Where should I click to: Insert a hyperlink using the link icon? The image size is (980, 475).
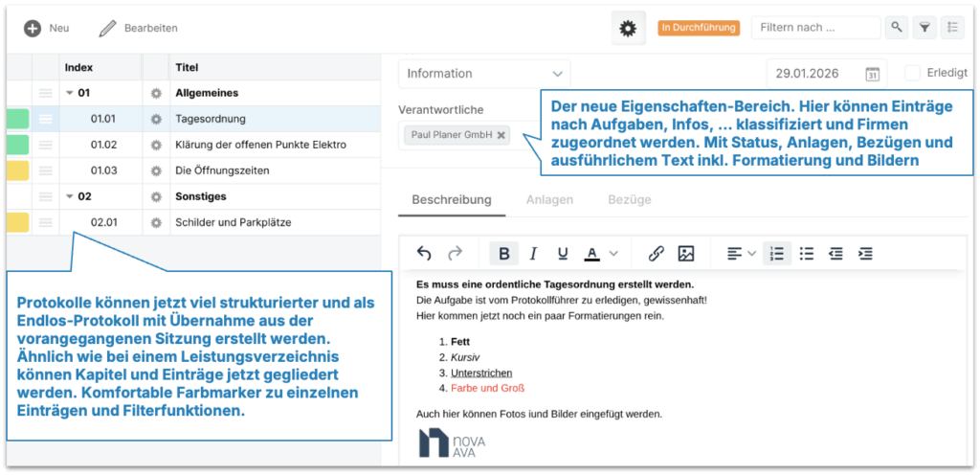pos(656,254)
